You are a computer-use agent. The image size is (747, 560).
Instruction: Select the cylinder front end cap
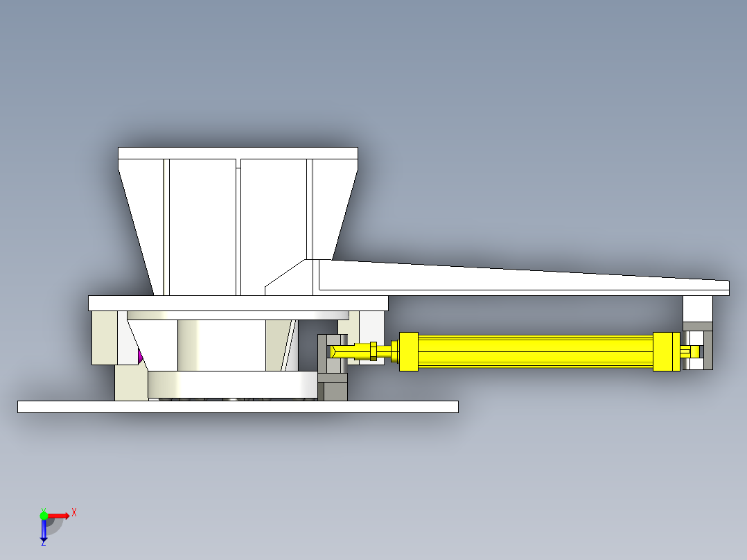pos(408,351)
